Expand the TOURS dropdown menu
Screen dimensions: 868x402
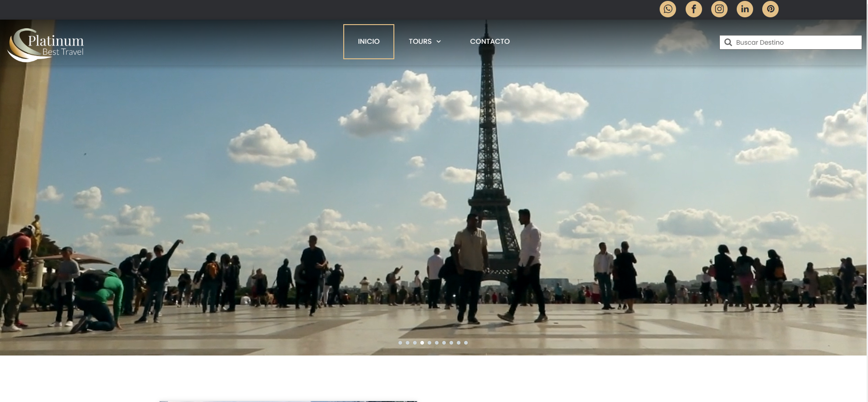(x=425, y=41)
